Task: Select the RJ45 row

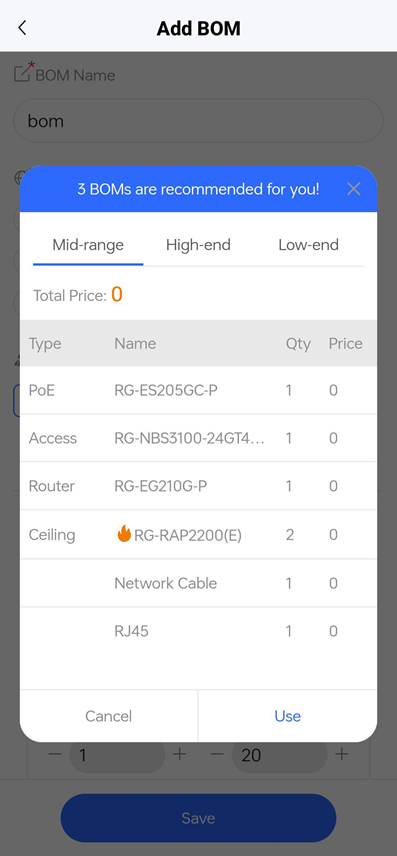Action: 198,631
